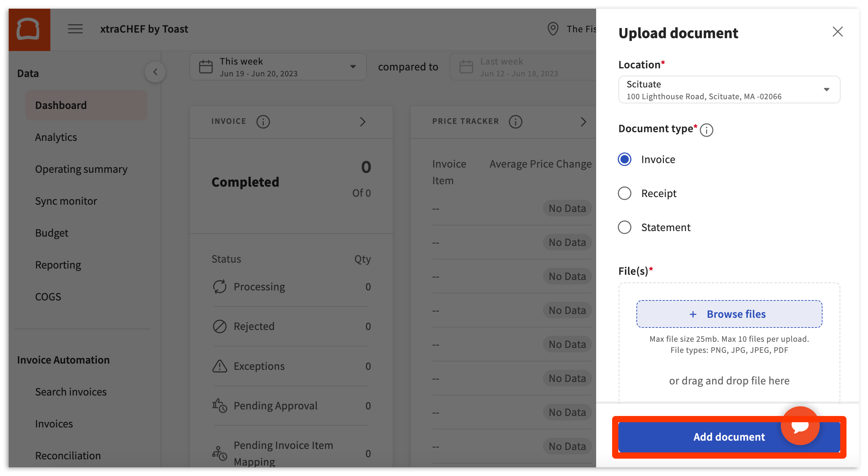Click the location pin icon
Viewport: 868px width, 476px height.
click(553, 29)
